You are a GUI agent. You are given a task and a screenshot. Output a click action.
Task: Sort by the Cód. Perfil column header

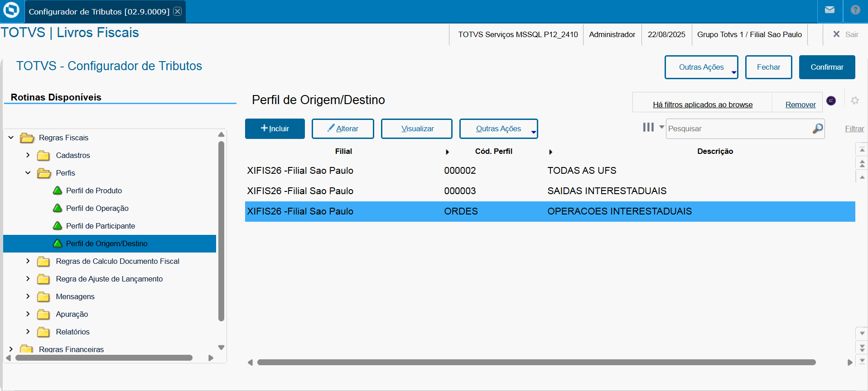[x=494, y=151]
